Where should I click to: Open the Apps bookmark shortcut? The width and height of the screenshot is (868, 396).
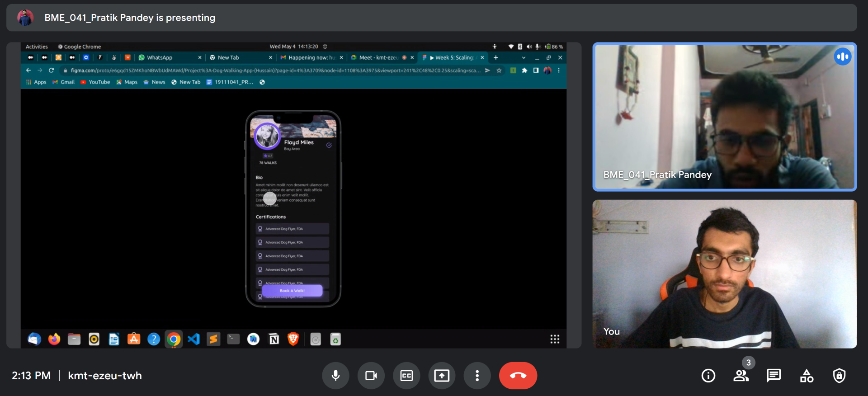pyautogui.click(x=36, y=82)
